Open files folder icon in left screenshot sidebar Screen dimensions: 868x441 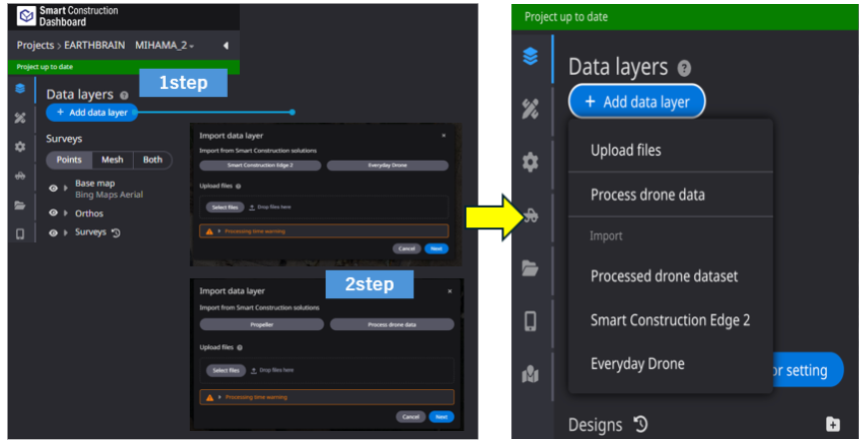[x=21, y=205]
